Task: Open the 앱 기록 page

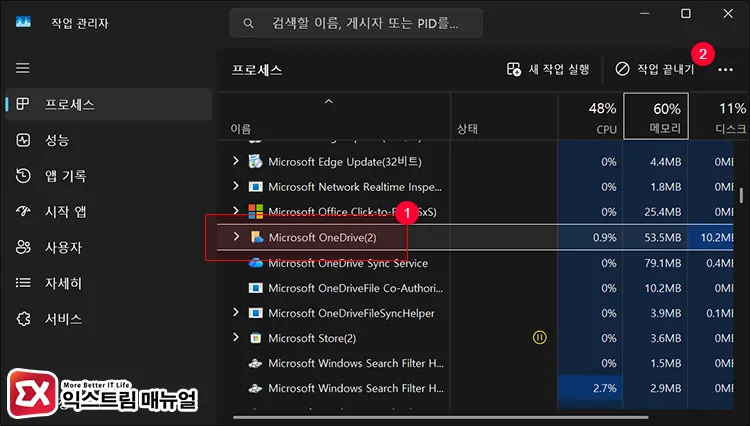Action: [109, 175]
